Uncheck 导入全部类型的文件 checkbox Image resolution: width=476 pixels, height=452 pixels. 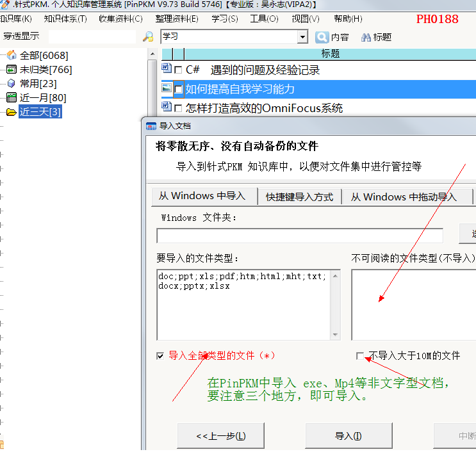[160, 356]
